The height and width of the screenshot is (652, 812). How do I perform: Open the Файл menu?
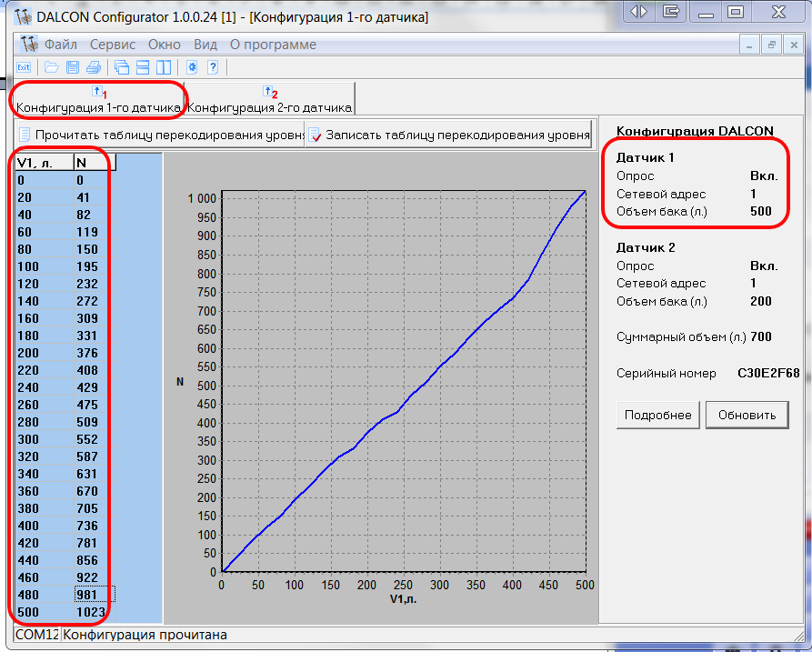pyautogui.click(x=60, y=45)
